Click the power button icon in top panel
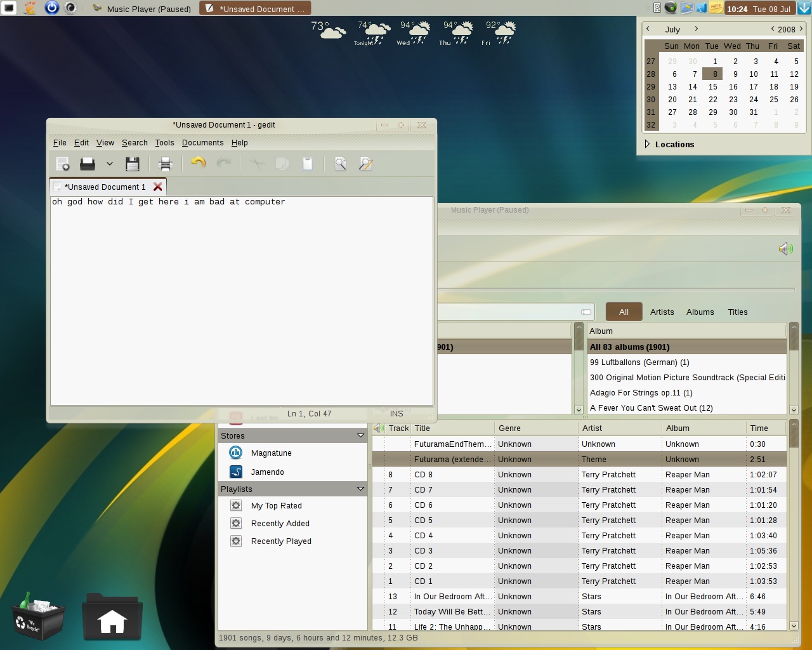 coord(52,8)
